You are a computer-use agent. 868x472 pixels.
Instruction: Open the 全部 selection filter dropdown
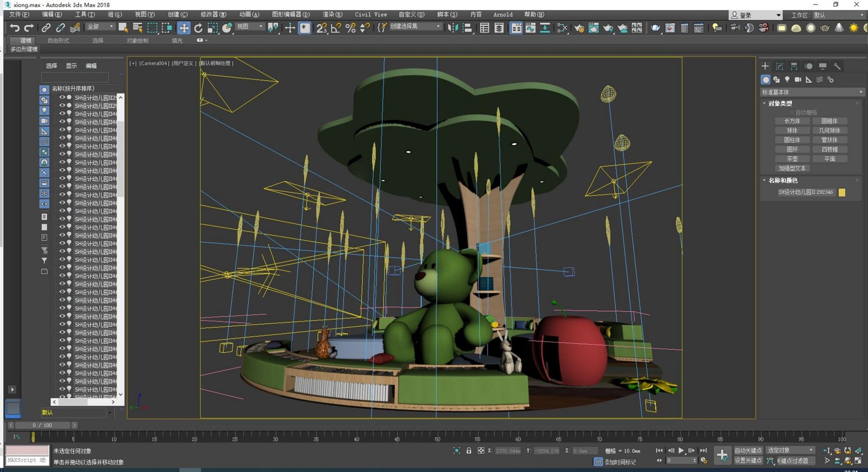(100, 27)
